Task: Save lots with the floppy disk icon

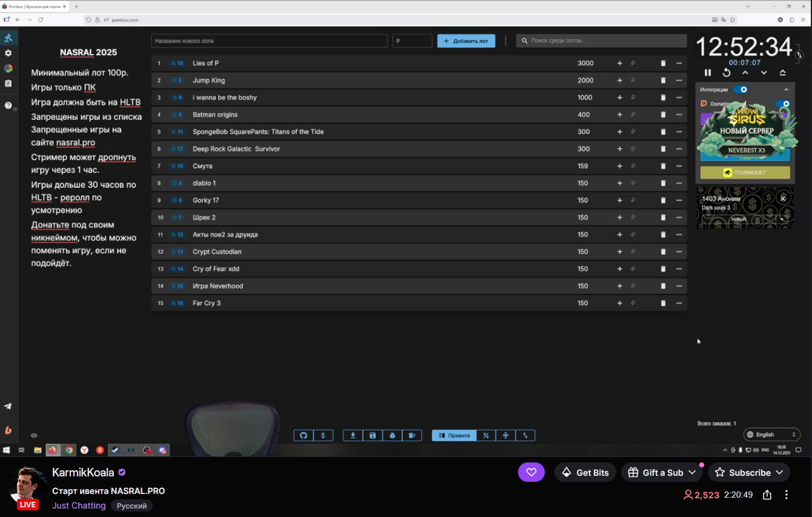Action: [373, 435]
